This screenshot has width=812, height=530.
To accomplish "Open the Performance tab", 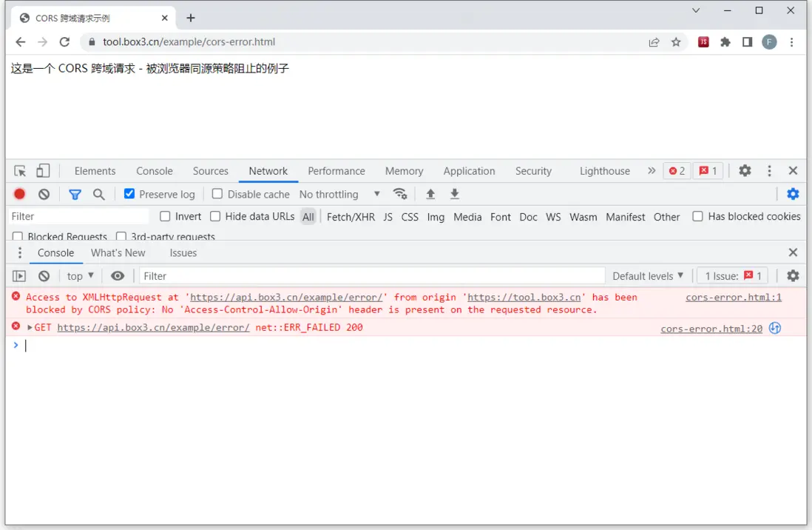I will point(336,170).
